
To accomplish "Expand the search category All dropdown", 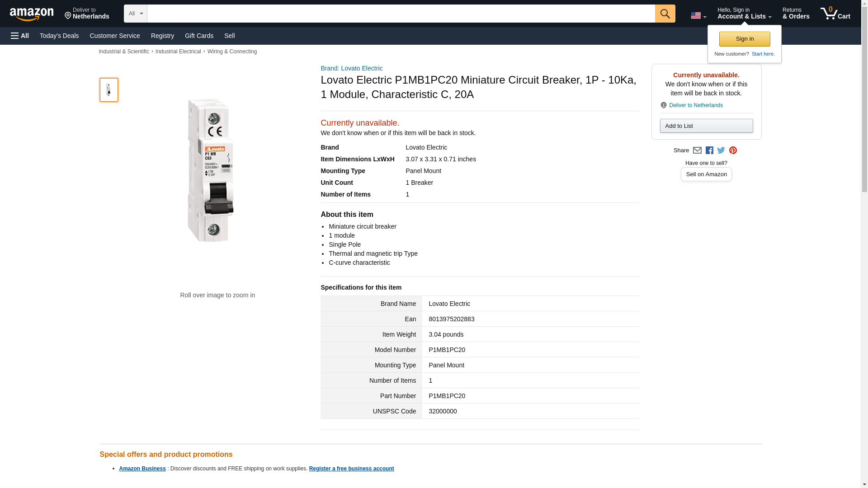I will (x=136, y=14).
